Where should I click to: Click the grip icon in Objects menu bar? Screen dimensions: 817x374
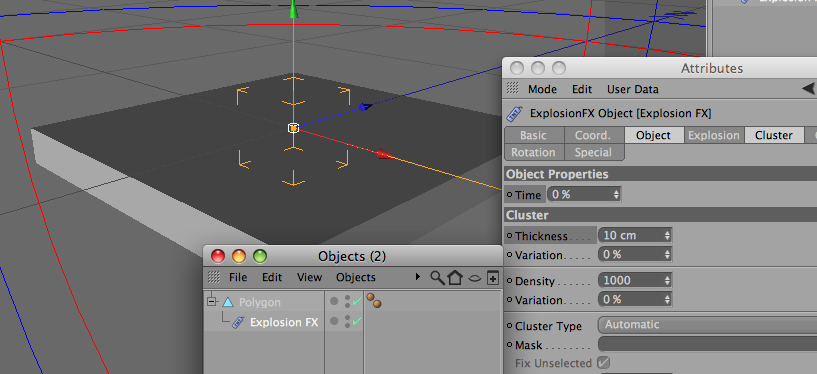click(214, 277)
